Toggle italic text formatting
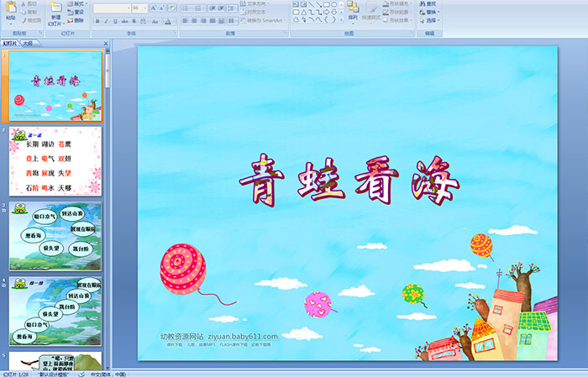588x377 pixels. (x=105, y=20)
